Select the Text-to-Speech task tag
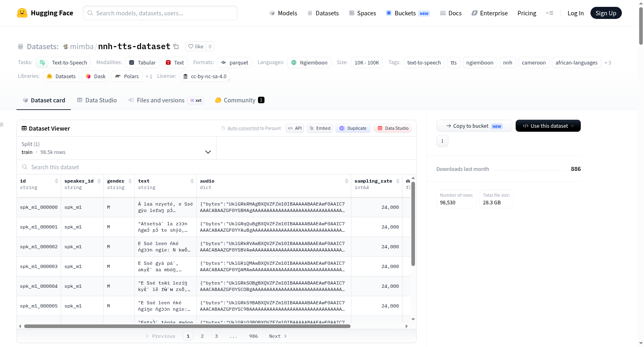The width and height of the screenshot is (644, 347). coord(63,62)
